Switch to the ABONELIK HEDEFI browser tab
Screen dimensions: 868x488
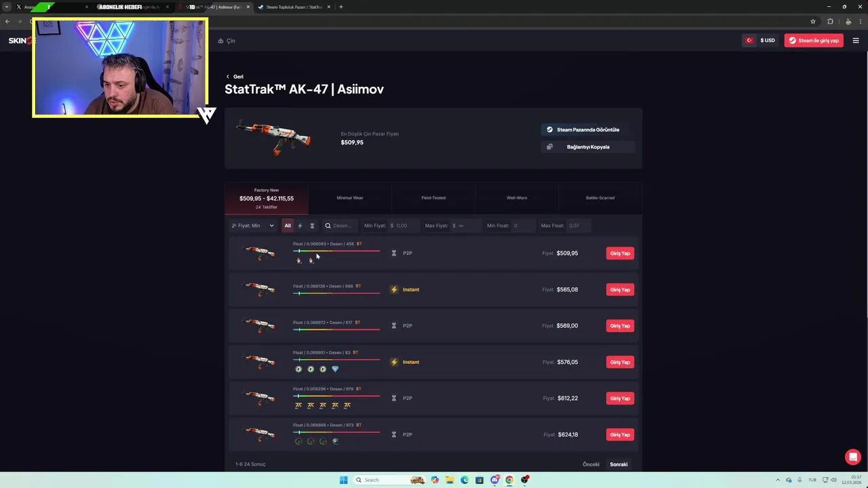tap(132, 7)
